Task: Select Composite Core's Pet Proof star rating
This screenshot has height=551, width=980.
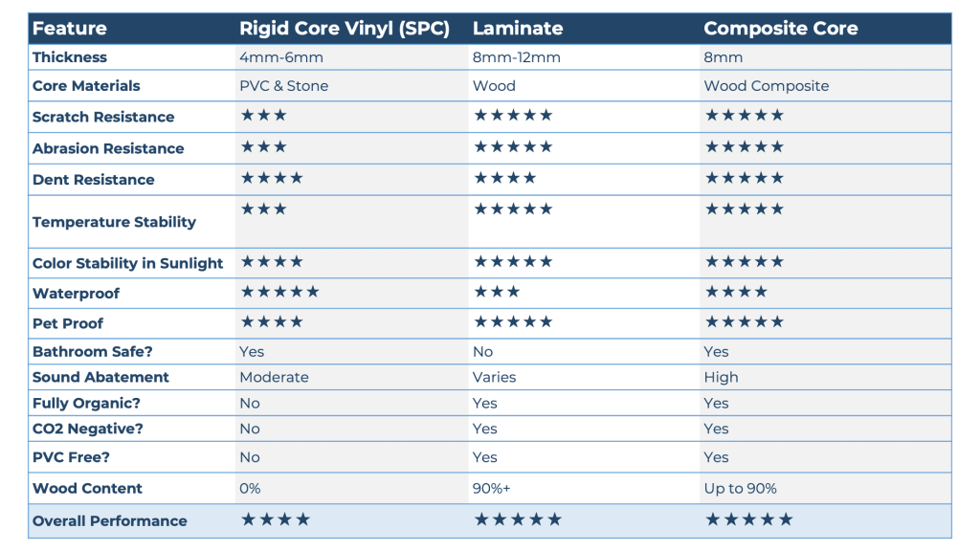Action: 745,322
